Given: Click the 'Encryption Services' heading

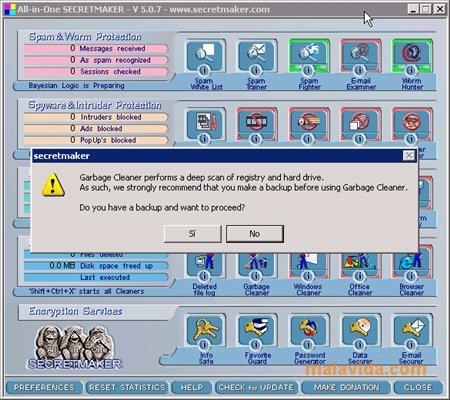Looking at the screenshot, I should pyautogui.click(x=75, y=311).
